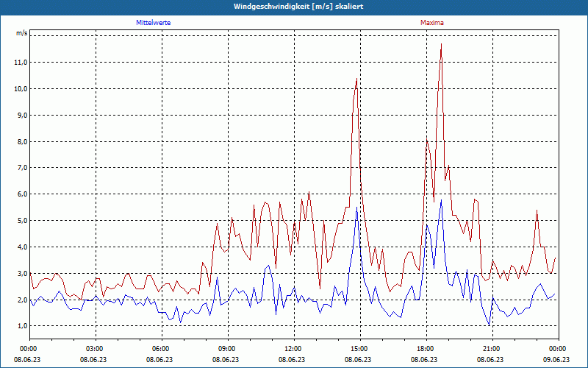
Task: Click the '03:00' time axis label
Action: click(x=96, y=349)
